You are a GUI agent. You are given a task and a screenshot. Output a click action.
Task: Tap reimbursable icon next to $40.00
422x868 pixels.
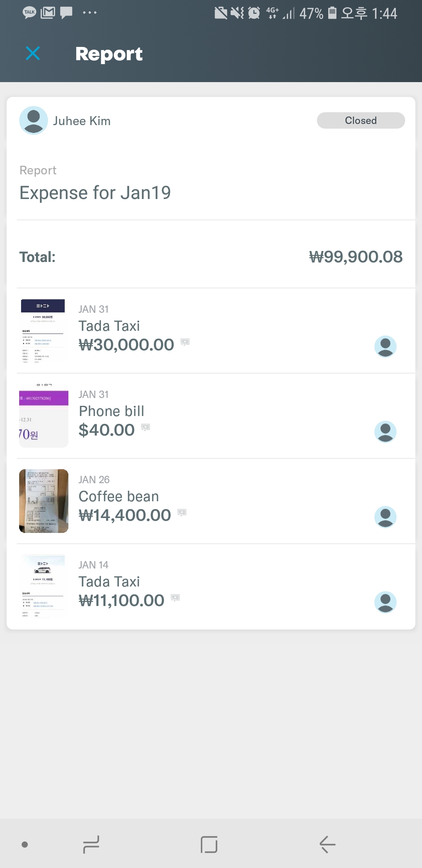(145, 427)
